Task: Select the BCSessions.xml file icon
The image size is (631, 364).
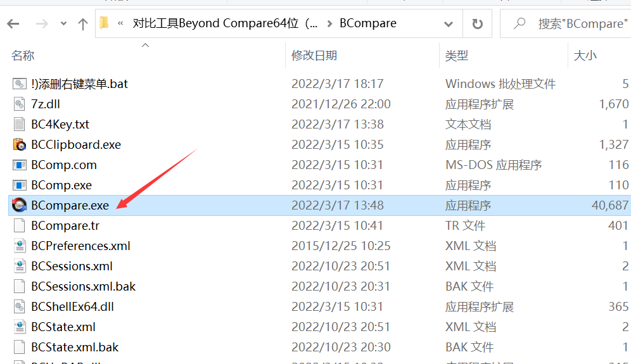Action: click(19, 266)
